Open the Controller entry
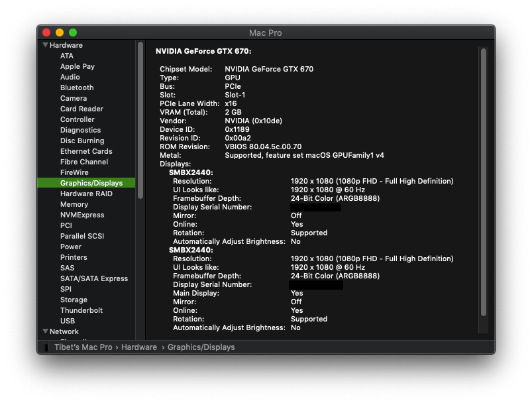Viewport: 532px width, 403px height. point(78,119)
